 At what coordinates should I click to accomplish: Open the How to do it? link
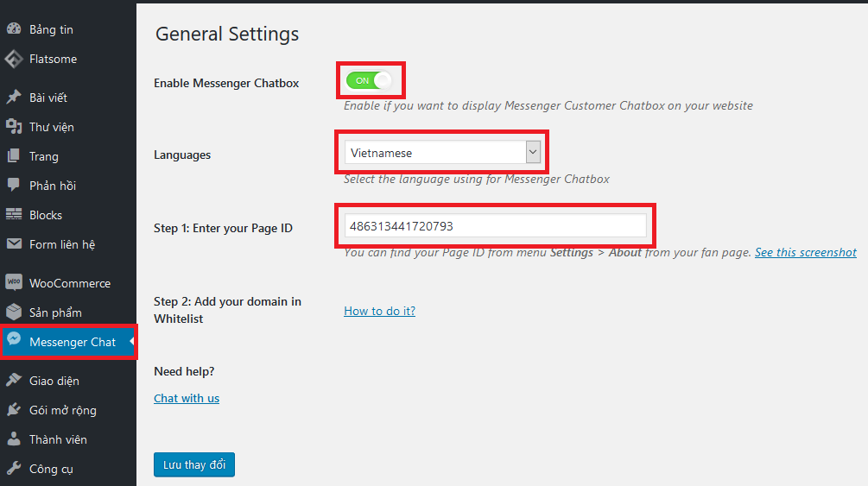coord(380,311)
